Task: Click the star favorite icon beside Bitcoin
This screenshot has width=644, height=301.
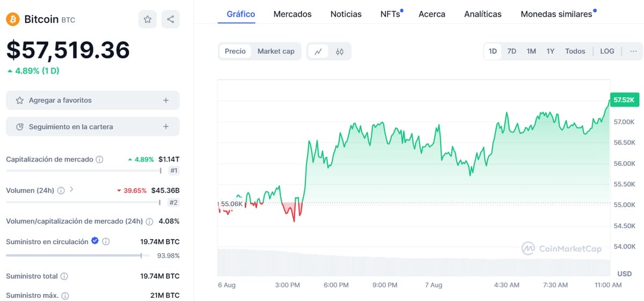Action: pos(148,19)
